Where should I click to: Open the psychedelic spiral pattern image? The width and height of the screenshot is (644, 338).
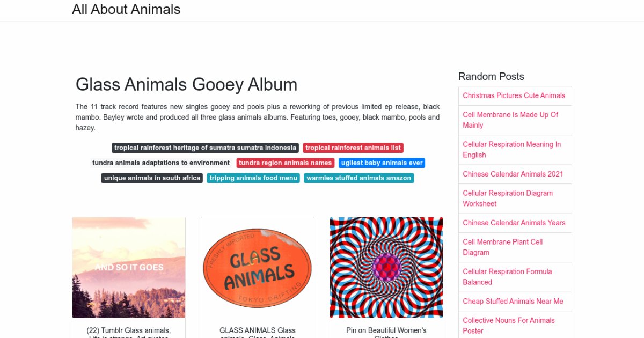pos(386,267)
